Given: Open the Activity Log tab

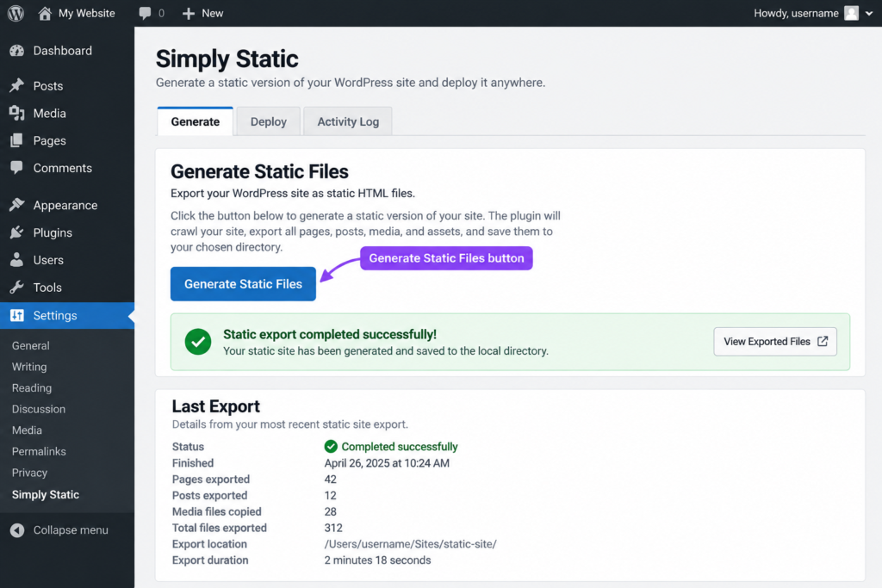Looking at the screenshot, I should 348,121.
